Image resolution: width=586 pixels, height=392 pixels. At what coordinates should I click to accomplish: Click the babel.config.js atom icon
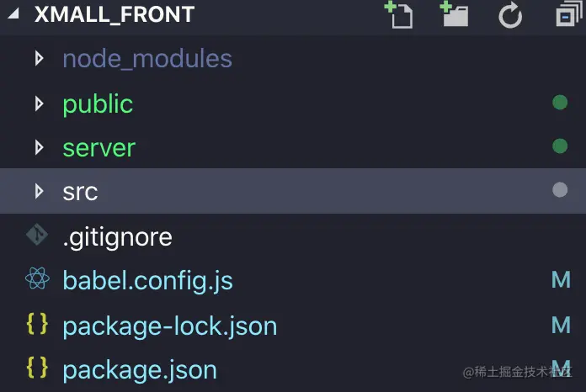[37, 278]
